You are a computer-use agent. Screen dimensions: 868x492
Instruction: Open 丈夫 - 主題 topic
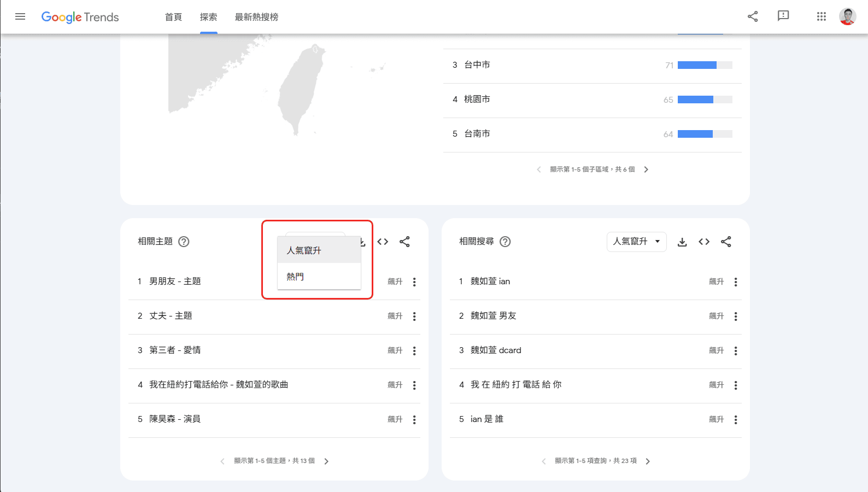[x=171, y=316]
